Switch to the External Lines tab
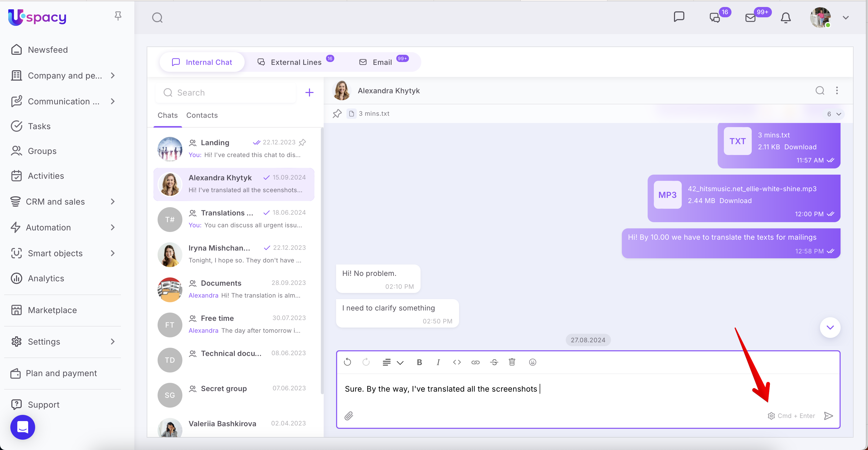The image size is (868, 450). pyautogui.click(x=296, y=62)
